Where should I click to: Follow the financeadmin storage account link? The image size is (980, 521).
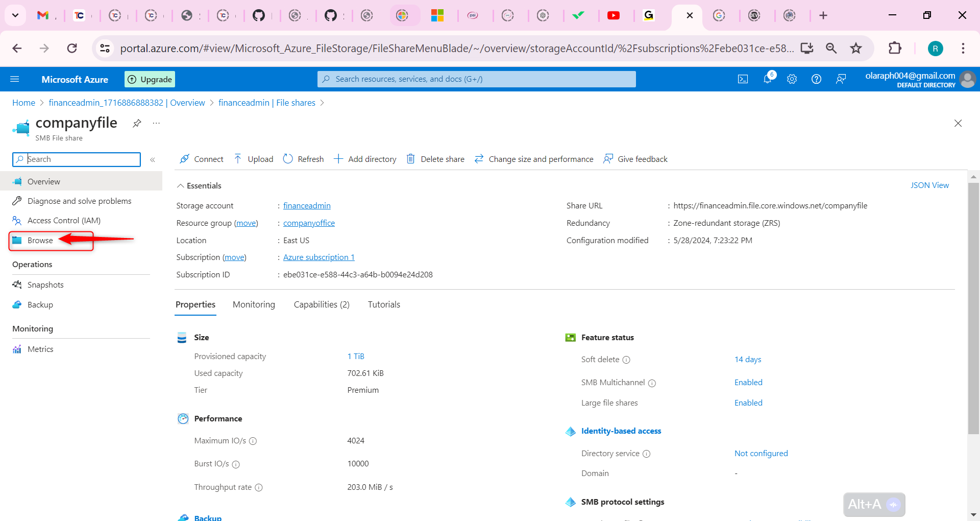pyautogui.click(x=307, y=205)
